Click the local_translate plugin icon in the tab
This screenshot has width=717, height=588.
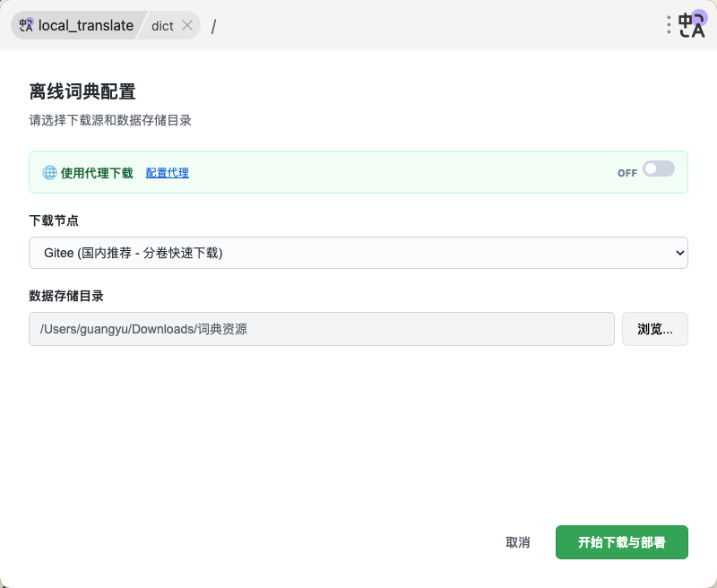[26, 25]
